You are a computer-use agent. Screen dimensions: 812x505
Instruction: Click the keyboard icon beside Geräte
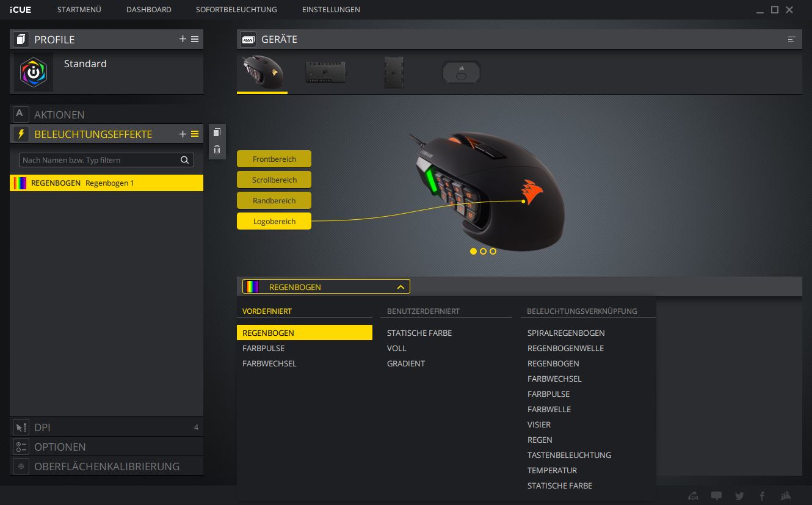coord(248,39)
